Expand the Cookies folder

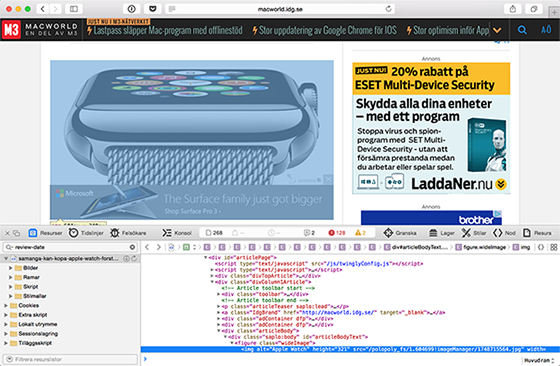(x=6, y=305)
